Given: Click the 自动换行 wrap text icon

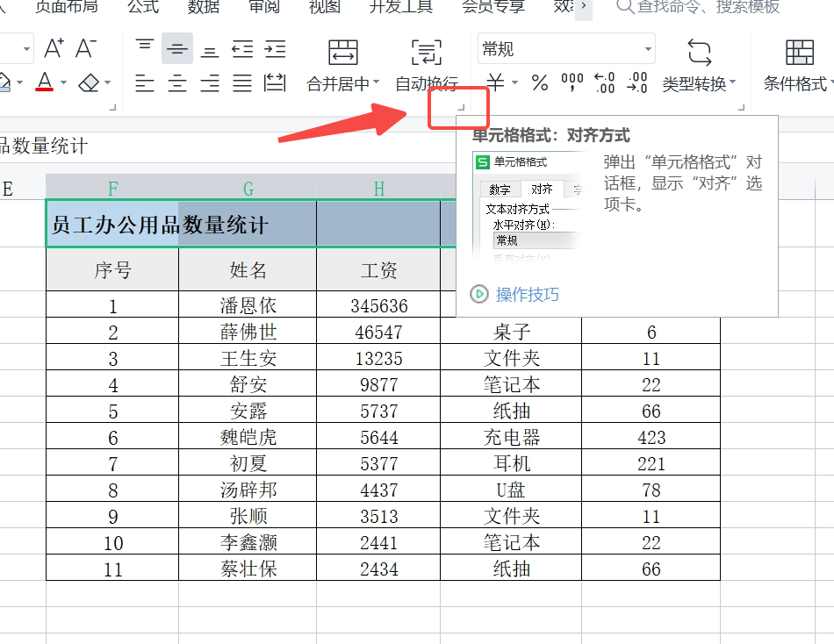Looking at the screenshot, I should point(426,52).
